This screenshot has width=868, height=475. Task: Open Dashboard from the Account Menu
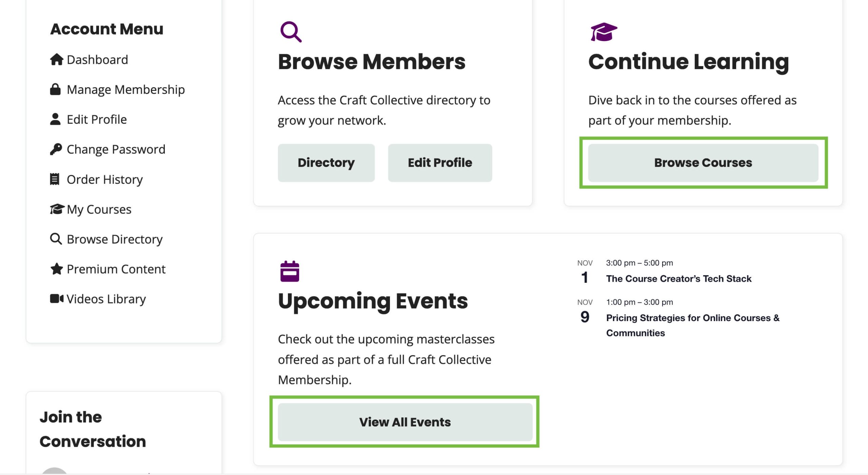(x=97, y=59)
